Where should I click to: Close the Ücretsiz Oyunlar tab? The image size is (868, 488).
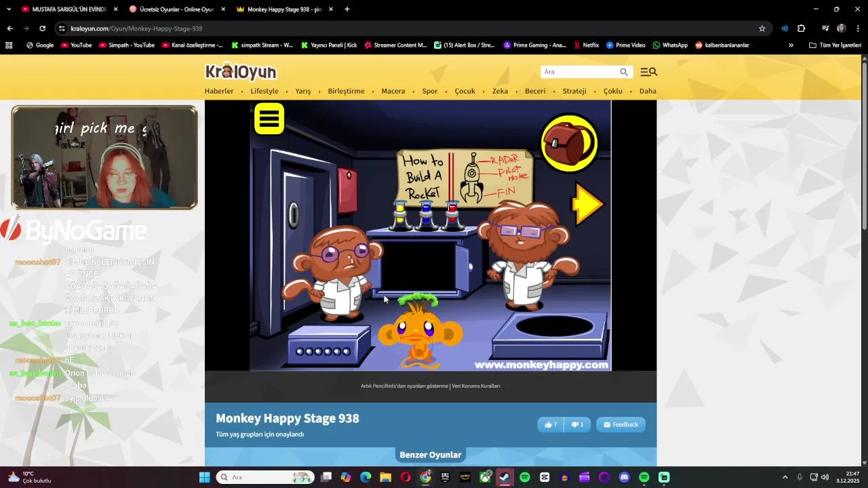pyautogui.click(x=223, y=9)
